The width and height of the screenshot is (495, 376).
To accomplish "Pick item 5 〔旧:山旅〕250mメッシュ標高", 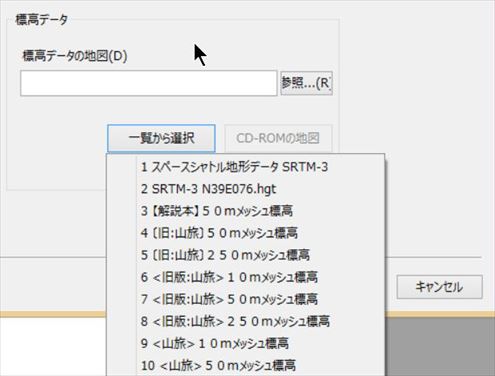I will pos(246,255).
